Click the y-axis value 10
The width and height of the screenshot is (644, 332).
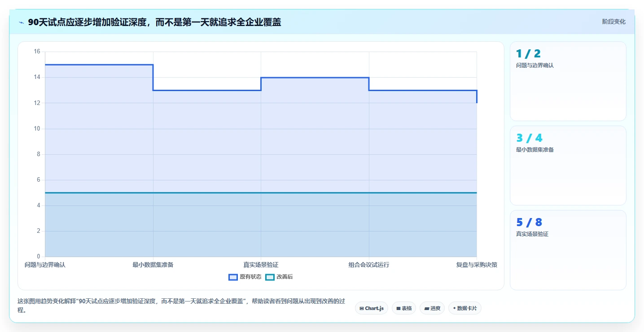[x=37, y=129]
